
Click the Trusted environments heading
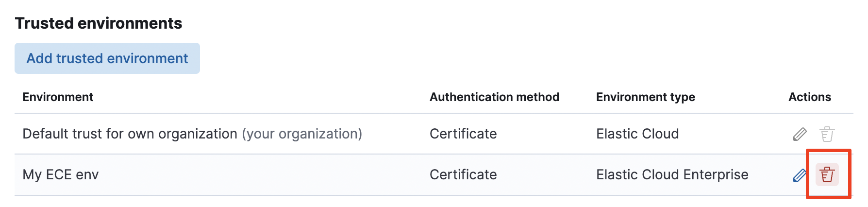[99, 23]
